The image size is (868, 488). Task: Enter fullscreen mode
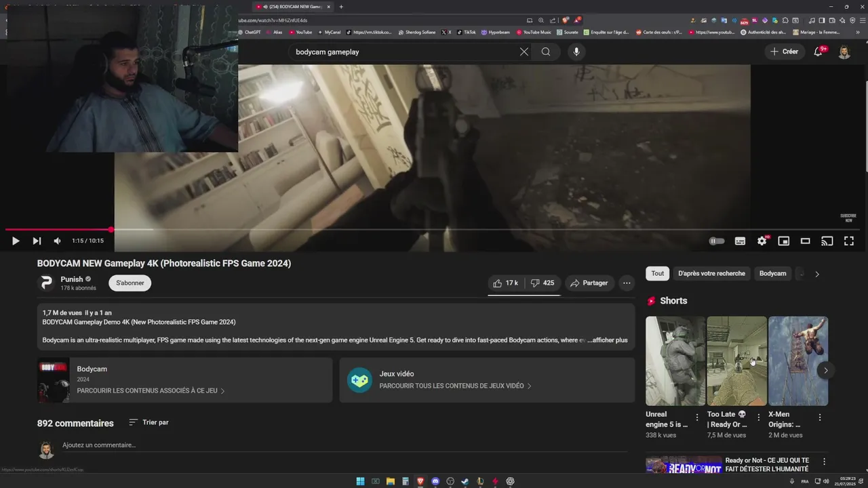pyautogui.click(x=848, y=241)
